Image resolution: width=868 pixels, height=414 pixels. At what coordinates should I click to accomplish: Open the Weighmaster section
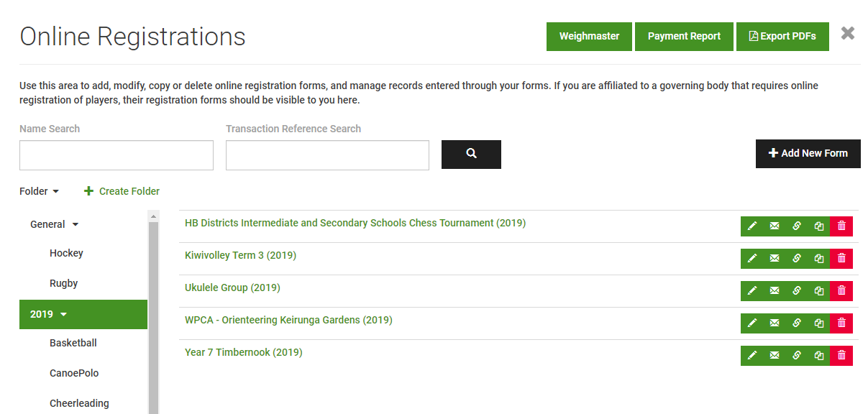tap(589, 36)
